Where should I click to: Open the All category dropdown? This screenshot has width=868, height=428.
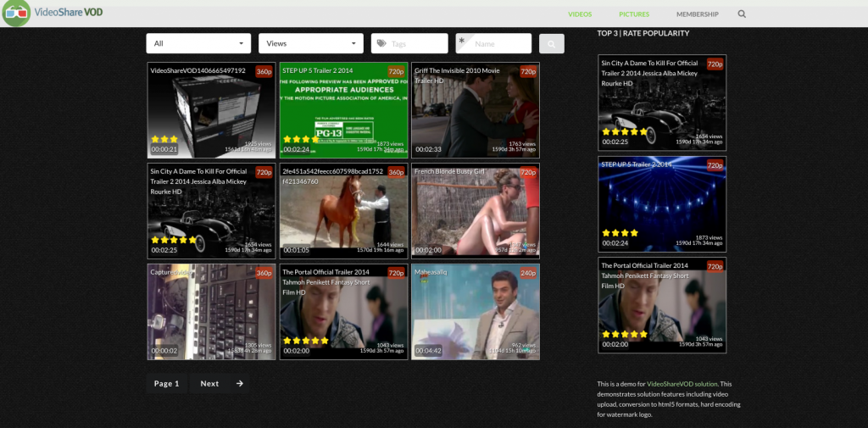tap(198, 44)
